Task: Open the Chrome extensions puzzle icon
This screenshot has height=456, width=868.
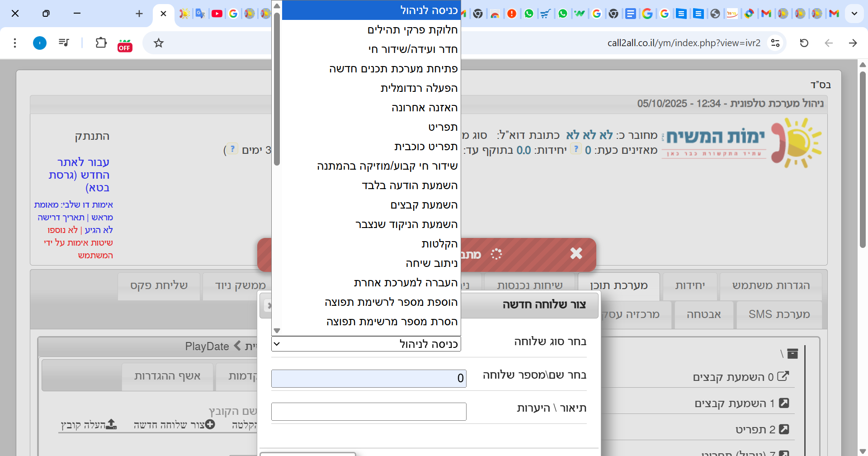Action: 101,43
